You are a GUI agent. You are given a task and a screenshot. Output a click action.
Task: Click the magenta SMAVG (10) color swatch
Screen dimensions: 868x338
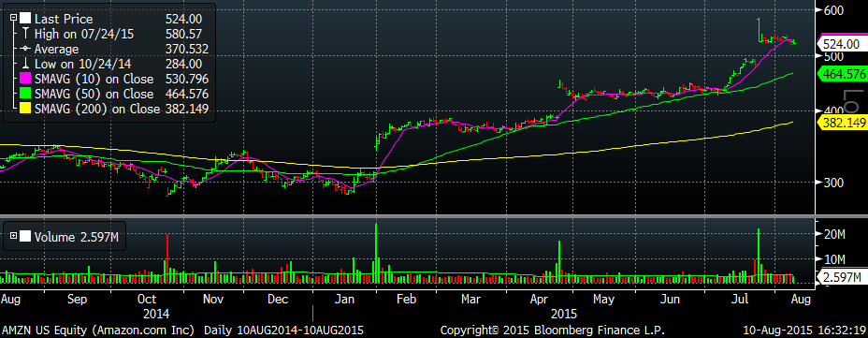point(25,79)
